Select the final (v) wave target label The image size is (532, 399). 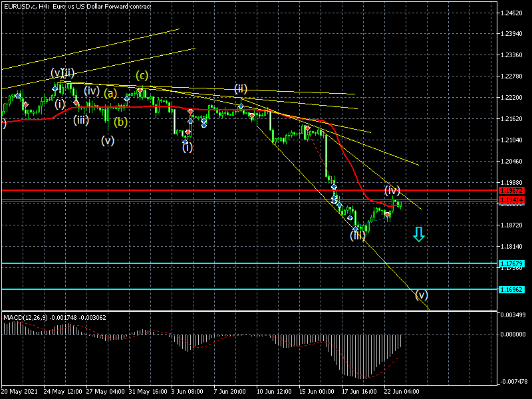pyautogui.click(x=422, y=295)
